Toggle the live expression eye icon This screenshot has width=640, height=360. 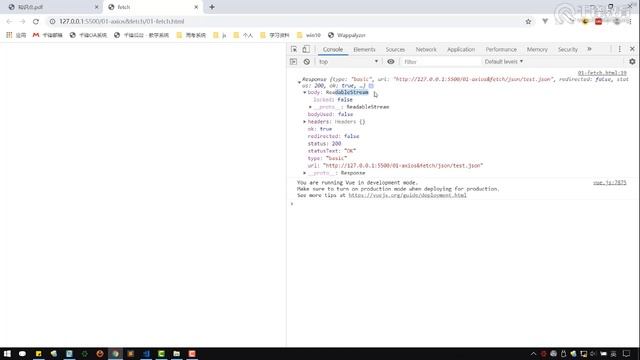click(391, 62)
